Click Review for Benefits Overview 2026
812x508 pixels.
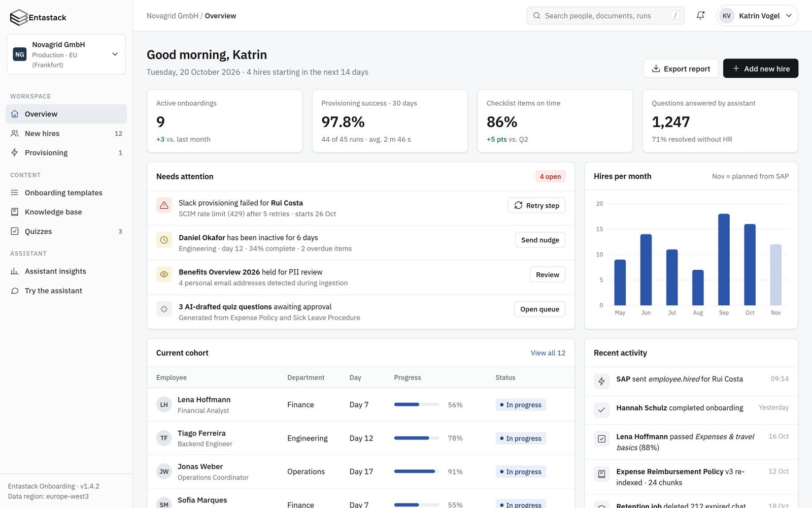[547, 274]
